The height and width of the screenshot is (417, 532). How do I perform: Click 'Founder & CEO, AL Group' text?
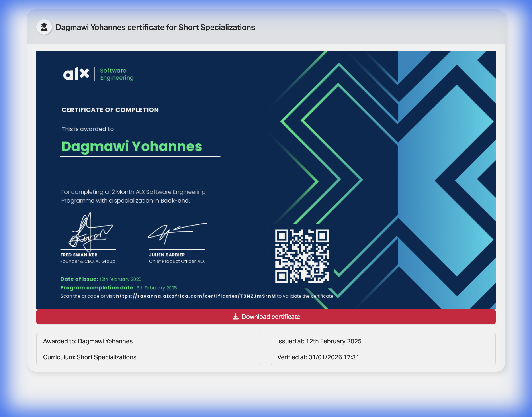click(x=88, y=261)
